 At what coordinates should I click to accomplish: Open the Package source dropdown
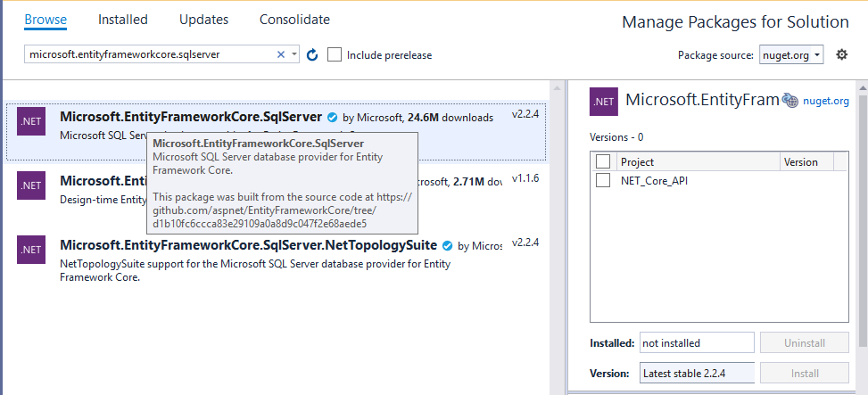(791, 55)
